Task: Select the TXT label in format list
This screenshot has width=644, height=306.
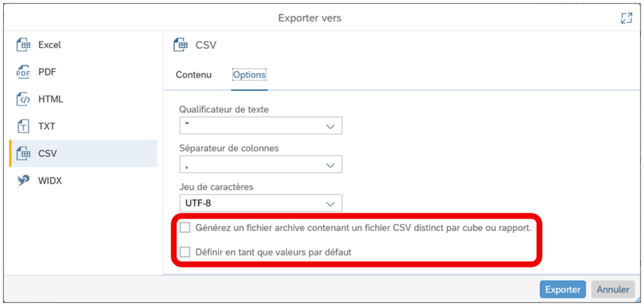Action: point(47,127)
